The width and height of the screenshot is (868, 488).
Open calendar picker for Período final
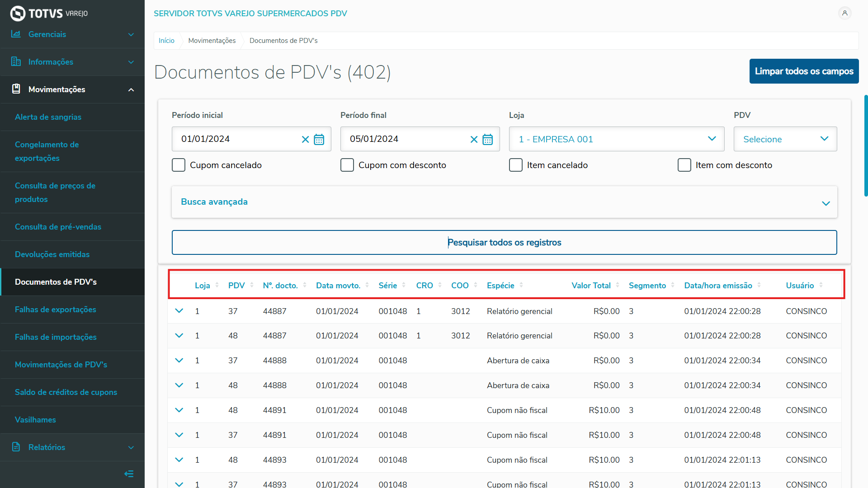[487, 139]
